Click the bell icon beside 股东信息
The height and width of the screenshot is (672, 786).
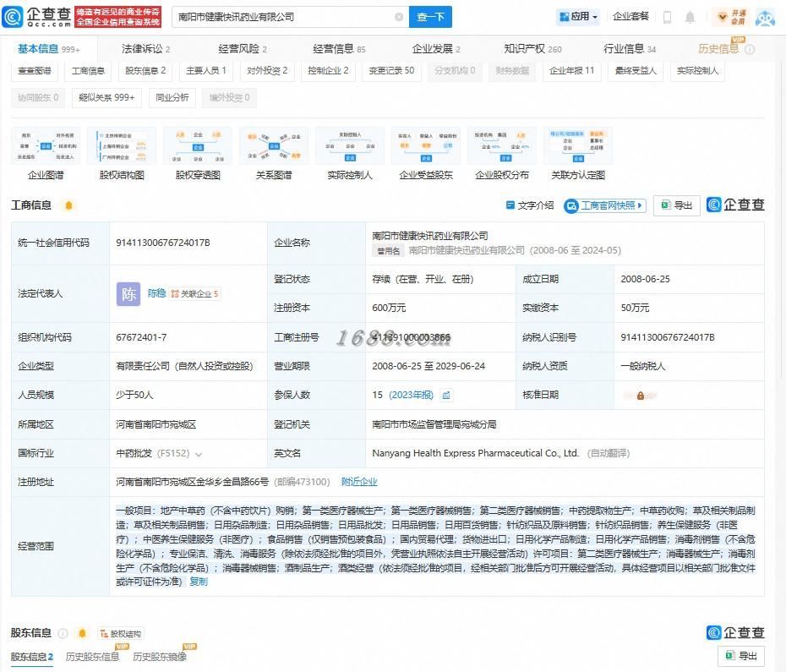point(82,633)
